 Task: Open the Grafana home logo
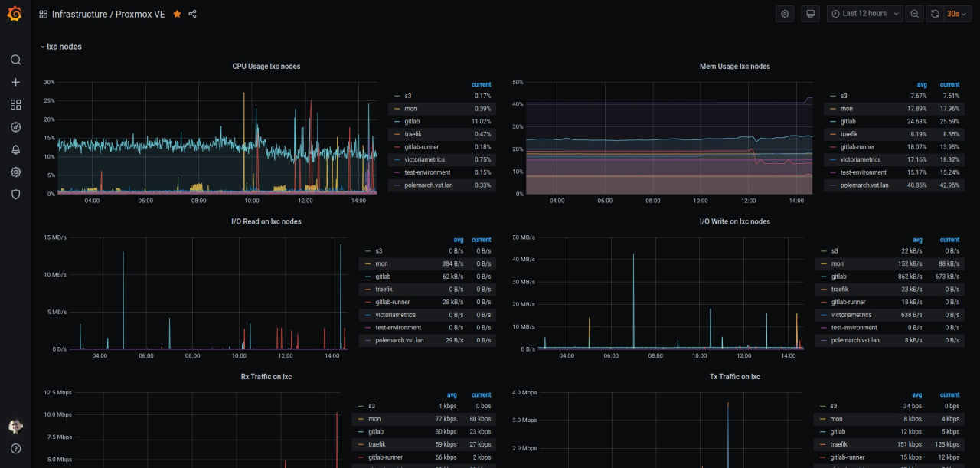pos(15,14)
